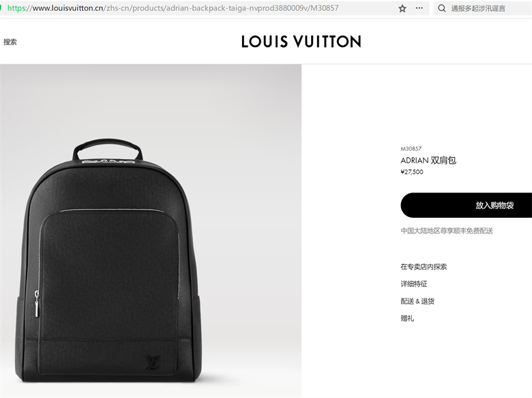The image size is (532, 398).
Task: Click the ¥27,500 price text
Action: 412,172
